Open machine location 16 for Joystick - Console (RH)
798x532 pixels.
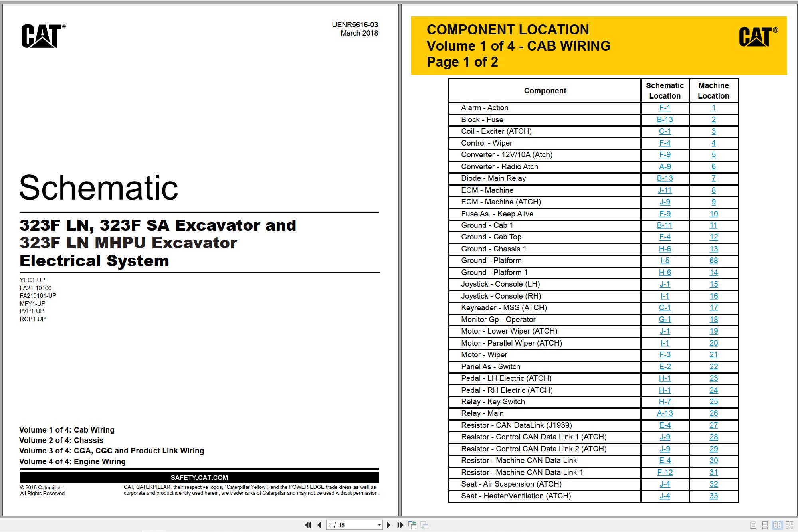(x=713, y=296)
